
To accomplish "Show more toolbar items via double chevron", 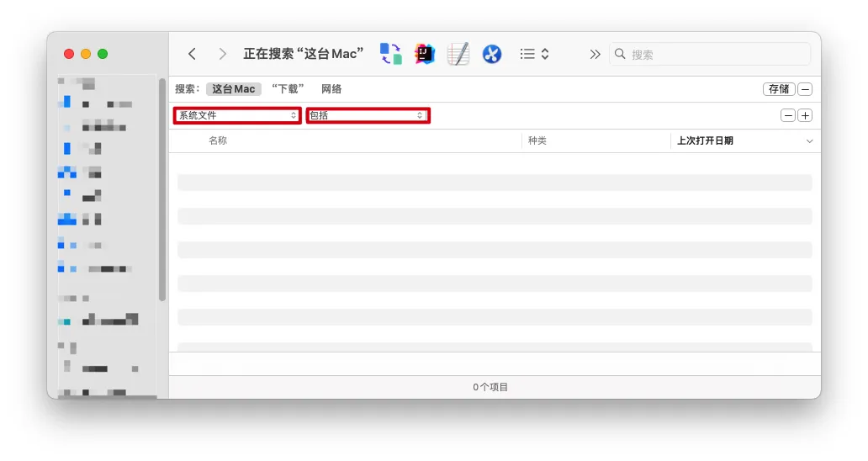I will pyautogui.click(x=595, y=54).
